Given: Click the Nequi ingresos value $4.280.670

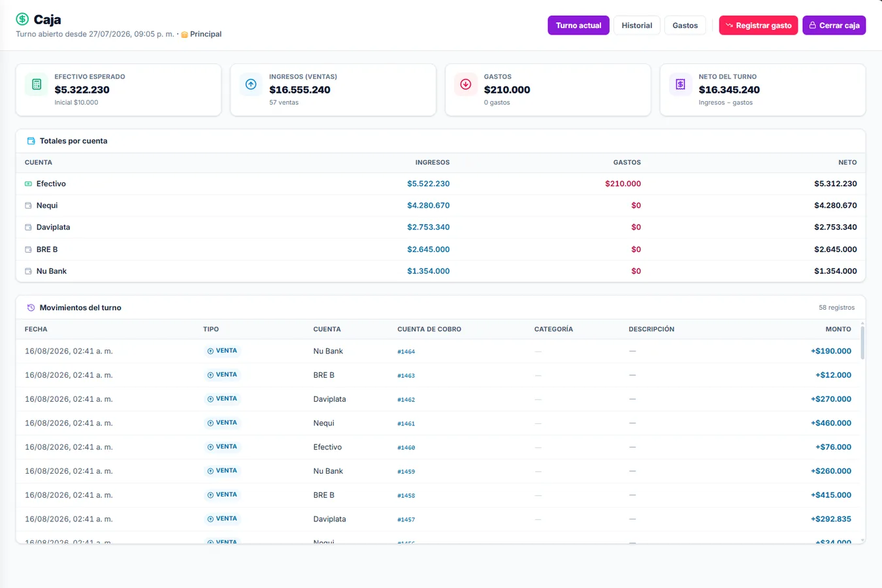Looking at the screenshot, I should coord(429,205).
